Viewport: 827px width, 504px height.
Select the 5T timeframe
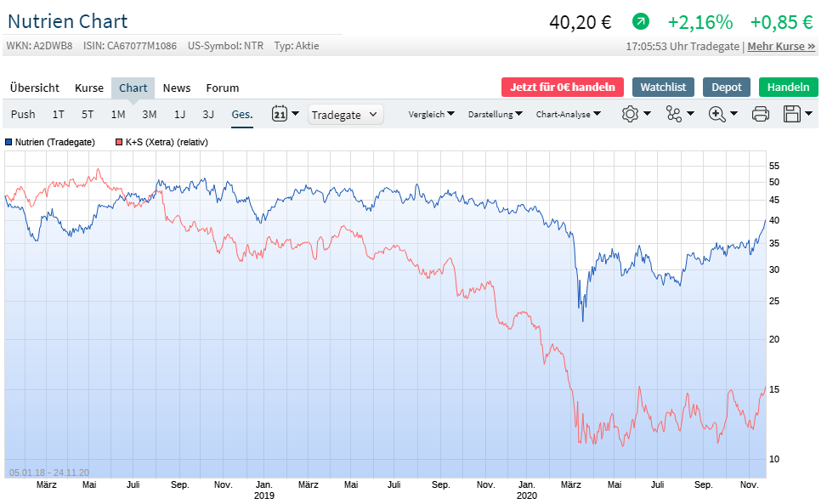point(88,115)
